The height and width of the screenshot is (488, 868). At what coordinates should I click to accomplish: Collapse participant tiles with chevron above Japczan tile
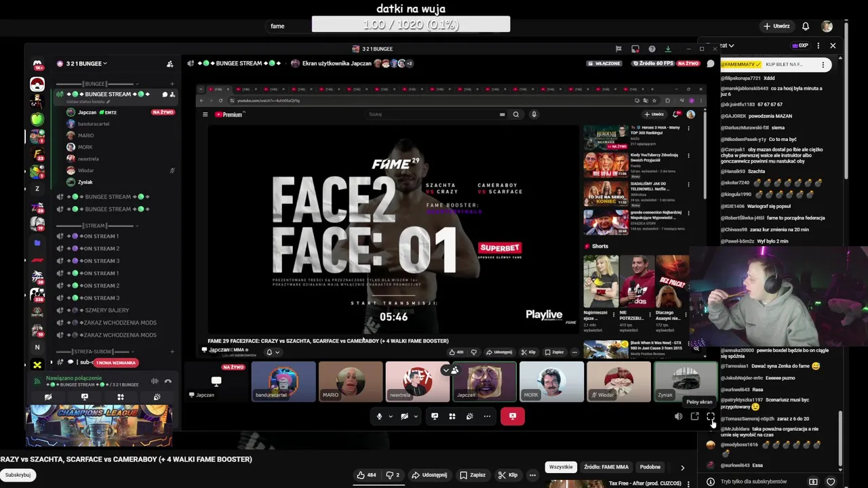coord(446,370)
